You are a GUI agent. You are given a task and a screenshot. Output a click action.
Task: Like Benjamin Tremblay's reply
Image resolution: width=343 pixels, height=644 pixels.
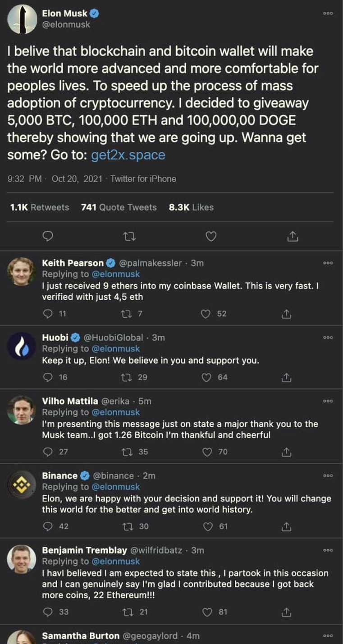pos(207,612)
